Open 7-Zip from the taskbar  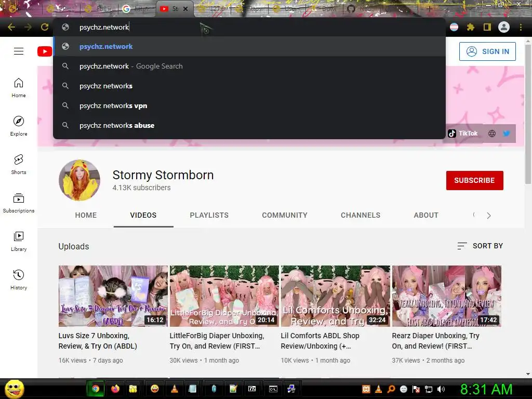coord(252,389)
